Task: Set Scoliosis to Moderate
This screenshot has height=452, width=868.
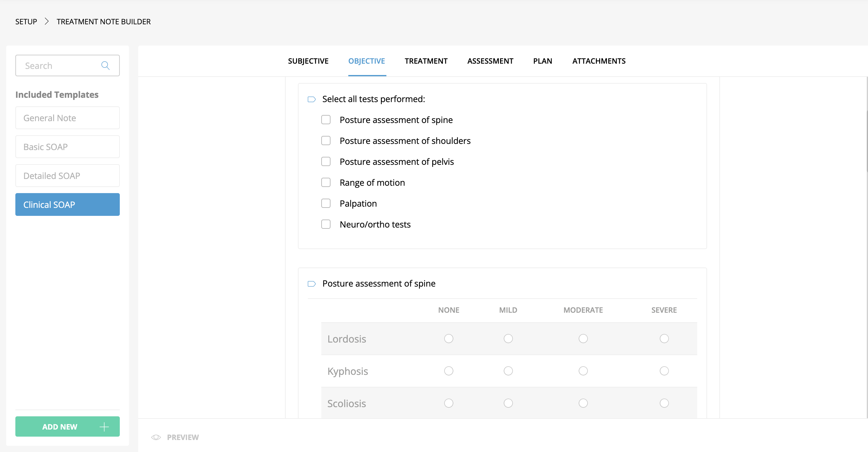Action: pyautogui.click(x=583, y=403)
